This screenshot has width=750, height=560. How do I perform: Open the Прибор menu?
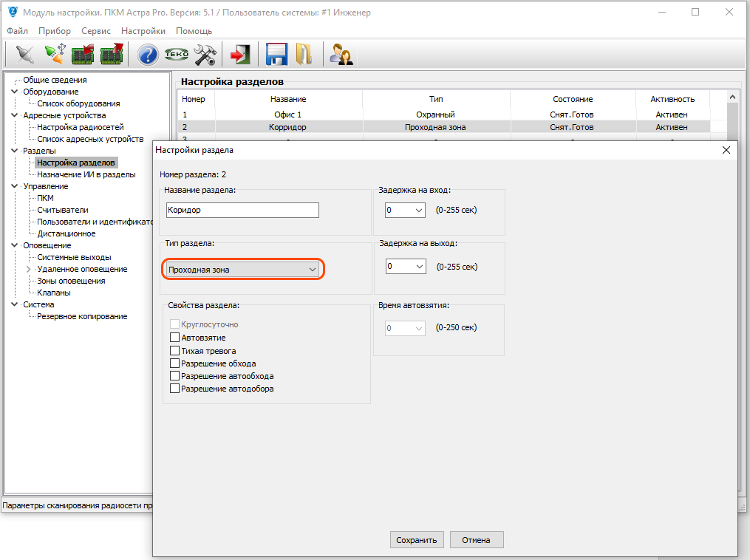(x=55, y=30)
